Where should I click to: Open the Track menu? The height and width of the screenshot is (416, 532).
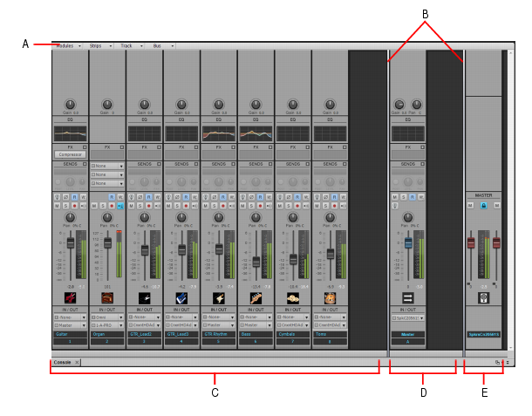[x=131, y=46]
